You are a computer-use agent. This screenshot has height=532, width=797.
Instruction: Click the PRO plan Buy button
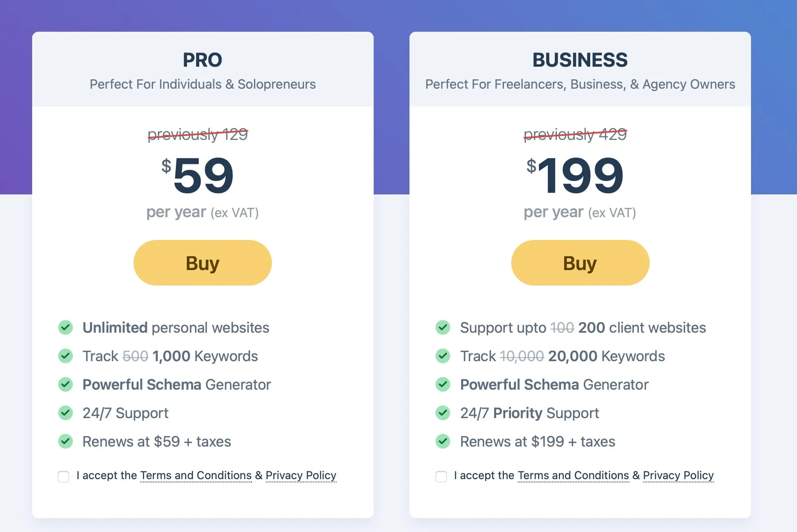(202, 263)
